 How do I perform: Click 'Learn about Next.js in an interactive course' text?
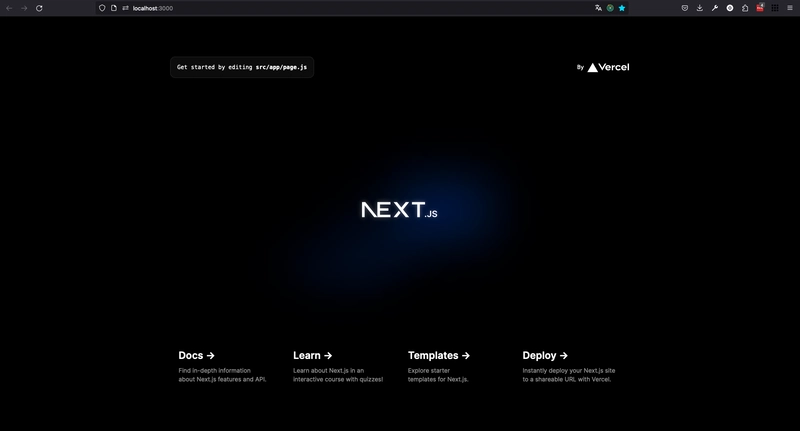point(338,375)
